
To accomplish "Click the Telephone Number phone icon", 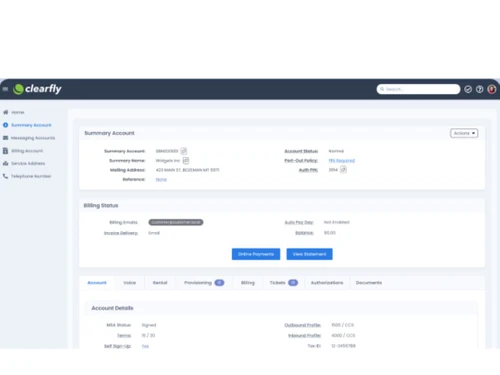I will coord(6,176).
